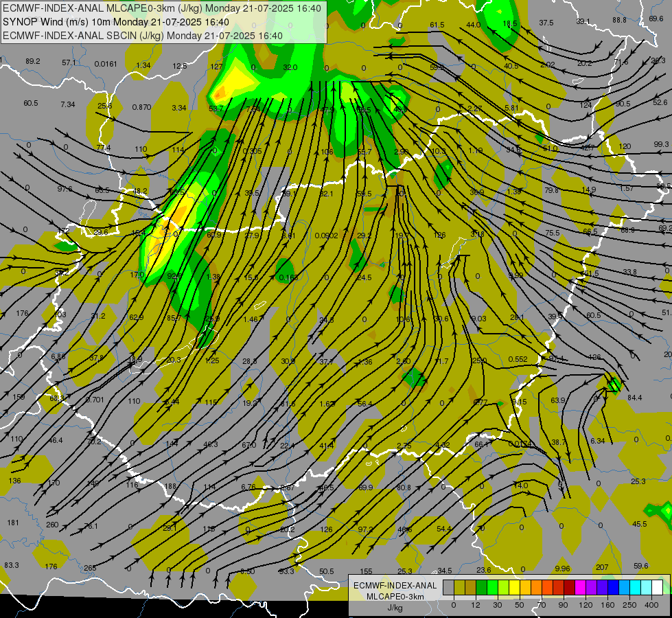Click the map value 33.8

click(x=629, y=272)
